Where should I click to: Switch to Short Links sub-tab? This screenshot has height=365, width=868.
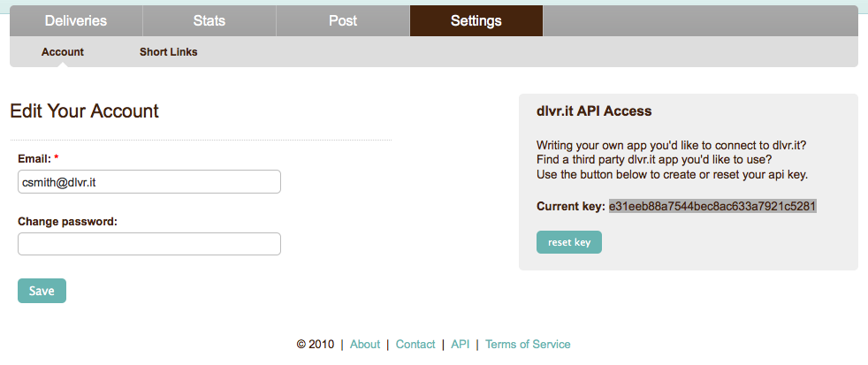click(x=168, y=52)
